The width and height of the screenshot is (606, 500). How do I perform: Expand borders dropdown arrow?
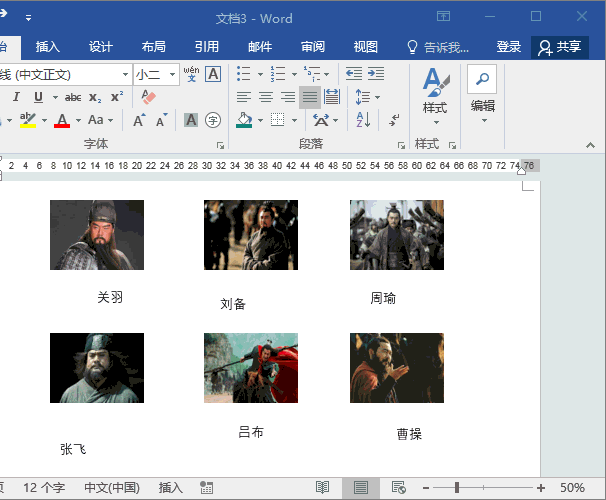pyautogui.click(x=294, y=121)
